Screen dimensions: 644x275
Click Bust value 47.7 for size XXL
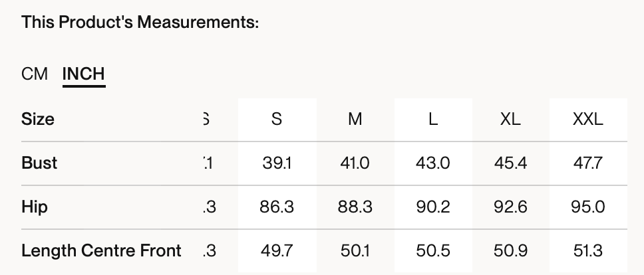pyautogui.click(x=588, y=163)
